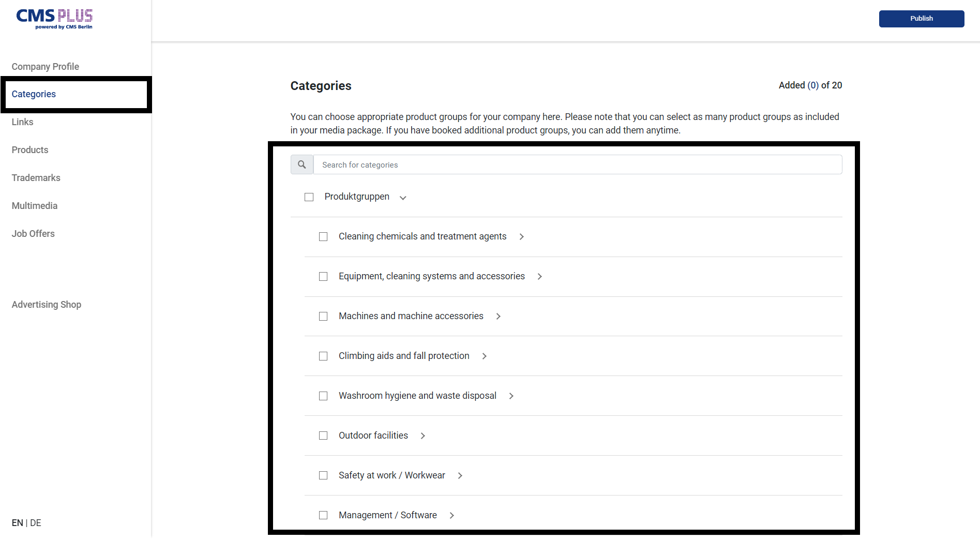Expand Equipment, cleaning systems and accessories
This screenshot has height=540, width=980.
coord(539,276)
